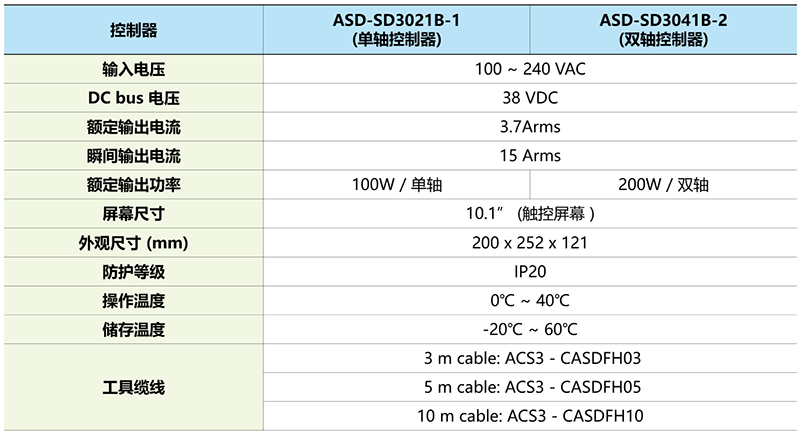800x433 pixels.
Task: Select the IP20 protection rating cell
Action: point(530,271)
